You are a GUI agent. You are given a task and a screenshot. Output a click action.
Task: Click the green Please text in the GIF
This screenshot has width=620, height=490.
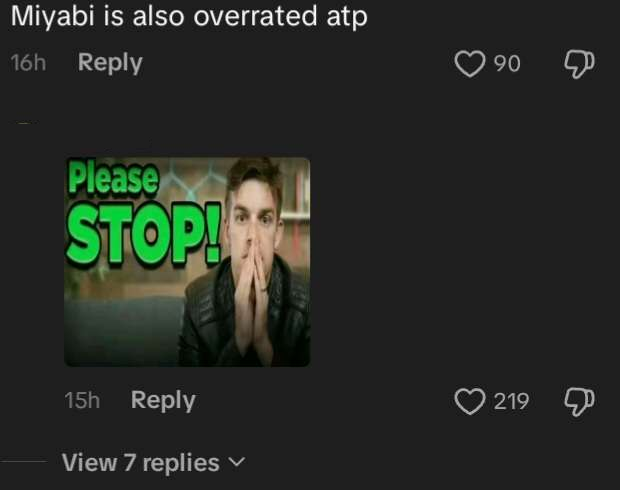tap(113, 178)
